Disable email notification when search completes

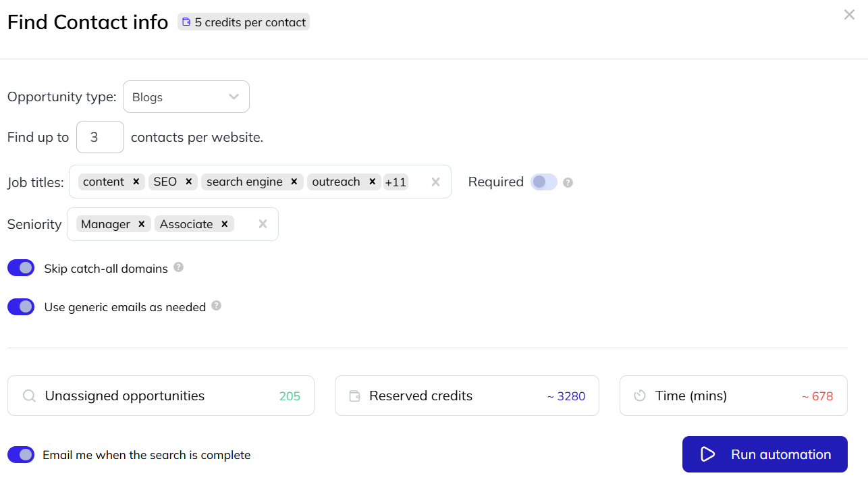[21, 454]
